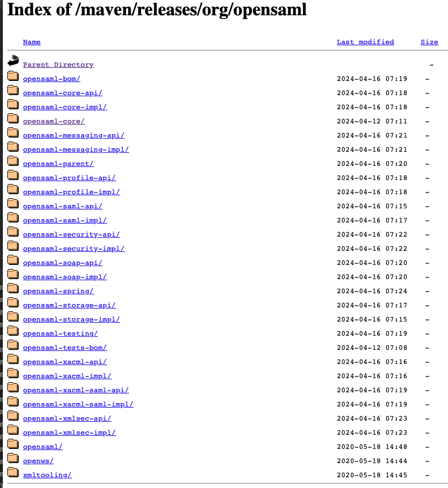Image resolution: width=448 pixels, height=488 pixels.
Task: Open the opensaml-xmlsec-impl/ directory link
Action: 69,433
